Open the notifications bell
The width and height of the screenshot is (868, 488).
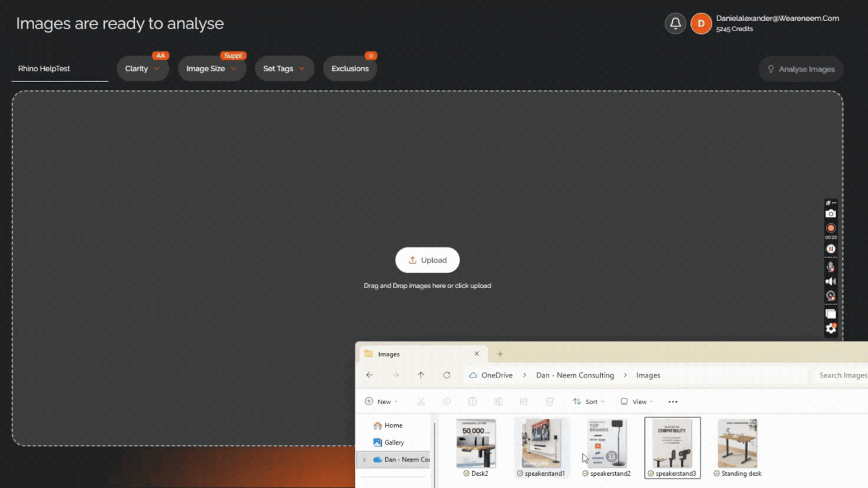tap(675, 23)
